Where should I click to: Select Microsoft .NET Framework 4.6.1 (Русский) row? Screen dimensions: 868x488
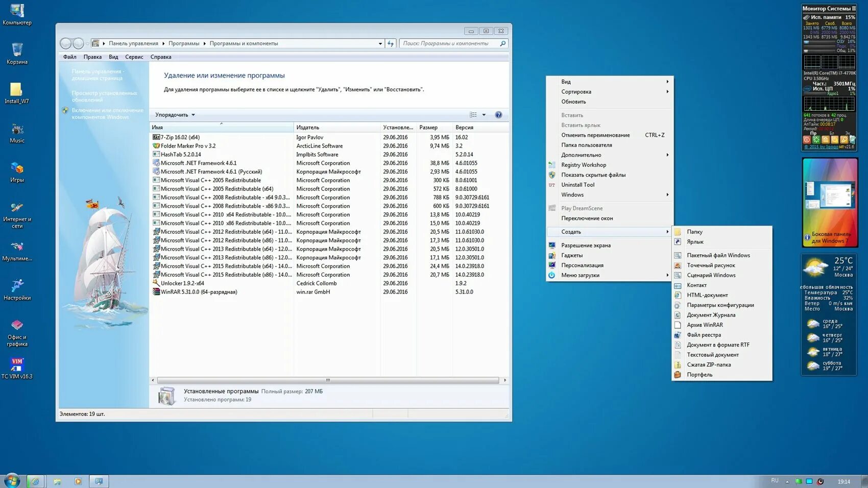(329, 172)
